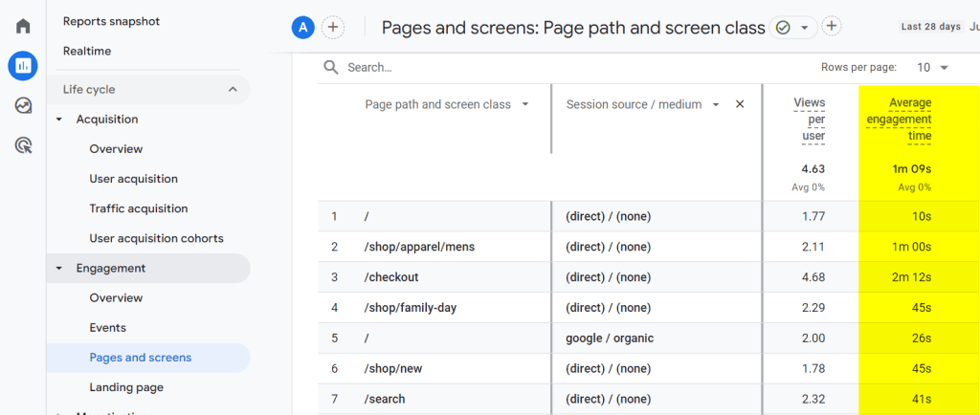Open the 'Last 28 days' date range
Image resolution: width=980 pixels, height=415 pixels.
tap(930, 27)
